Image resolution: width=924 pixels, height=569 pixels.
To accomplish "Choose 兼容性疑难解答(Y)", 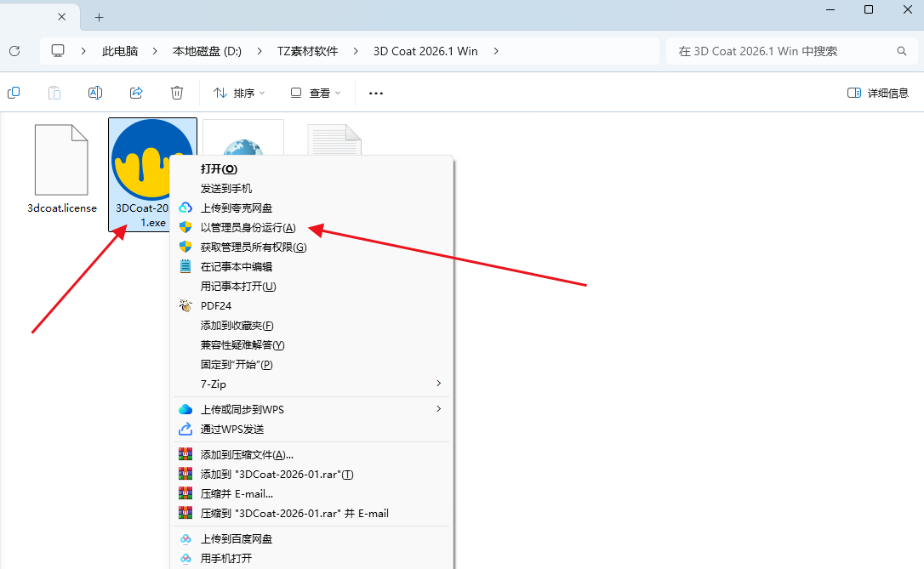I will 312,344.
